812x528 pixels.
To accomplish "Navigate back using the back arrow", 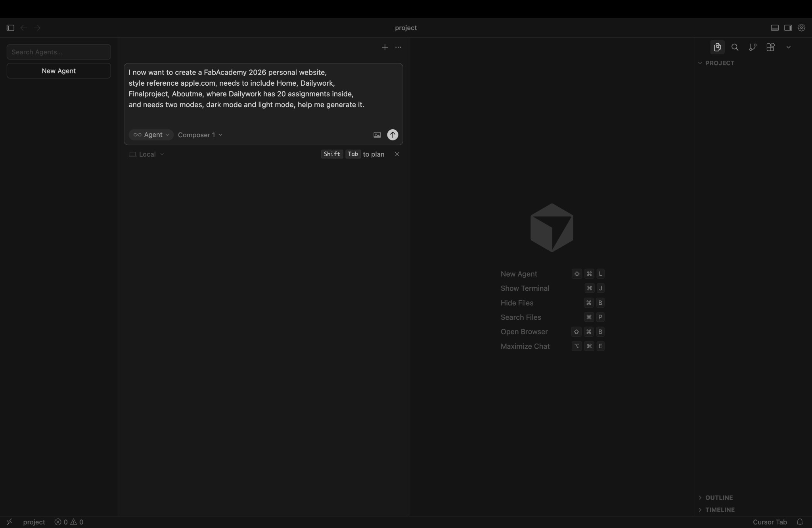I will click(23, 28).
